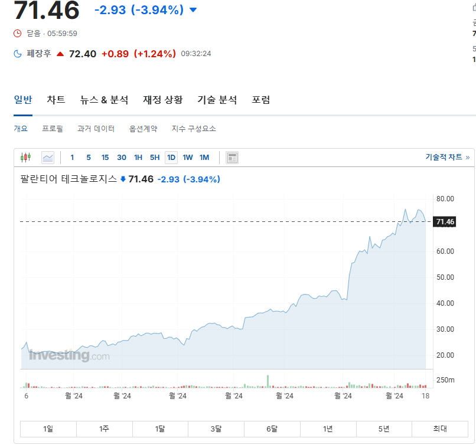
Task: Go to the 옵션계약 sub-tab
Action: (144, 129)
